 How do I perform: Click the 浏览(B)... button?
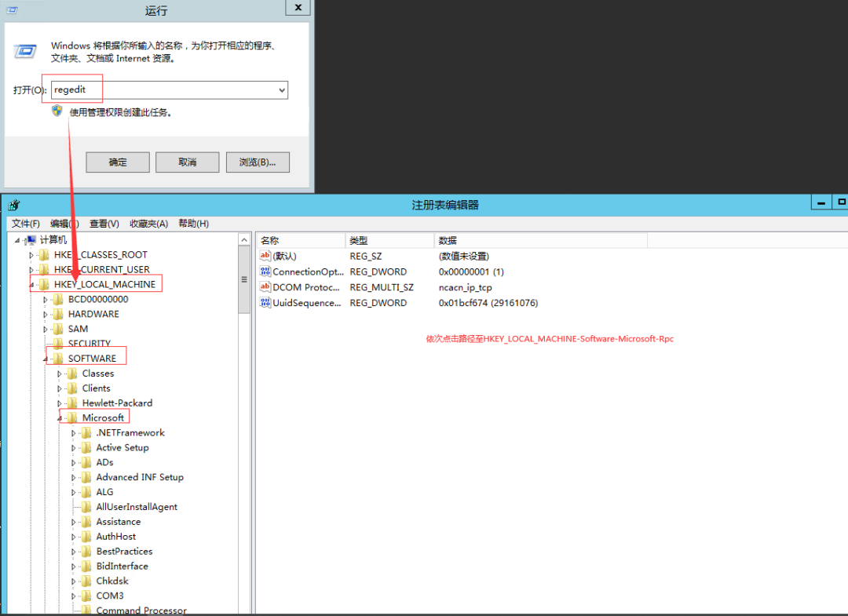(258, 162)
